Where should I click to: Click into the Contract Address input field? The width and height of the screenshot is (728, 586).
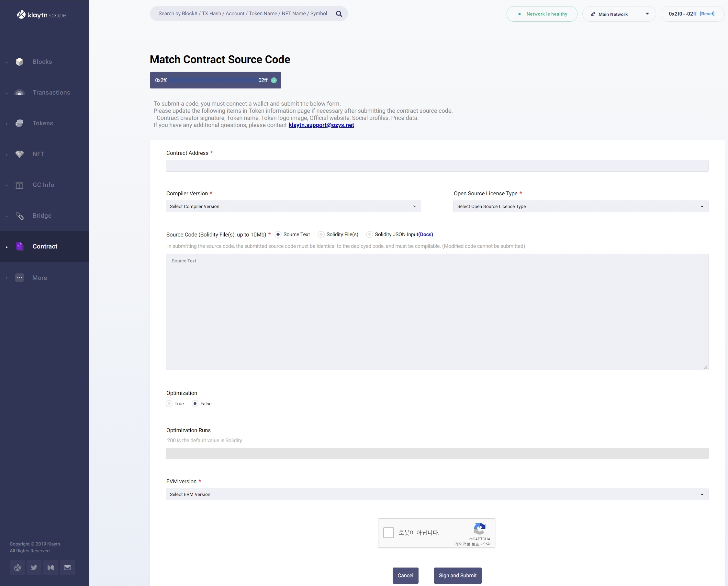(x=437, y=166)
